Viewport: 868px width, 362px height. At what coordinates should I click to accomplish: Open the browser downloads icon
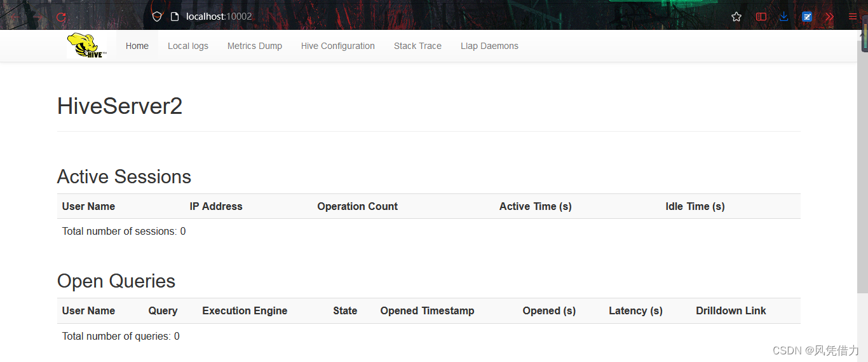(783, 17)
